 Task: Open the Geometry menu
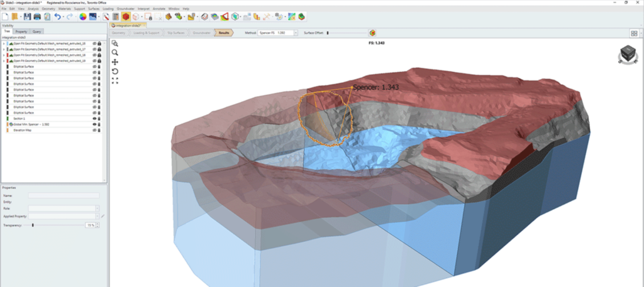coord(48,9)
